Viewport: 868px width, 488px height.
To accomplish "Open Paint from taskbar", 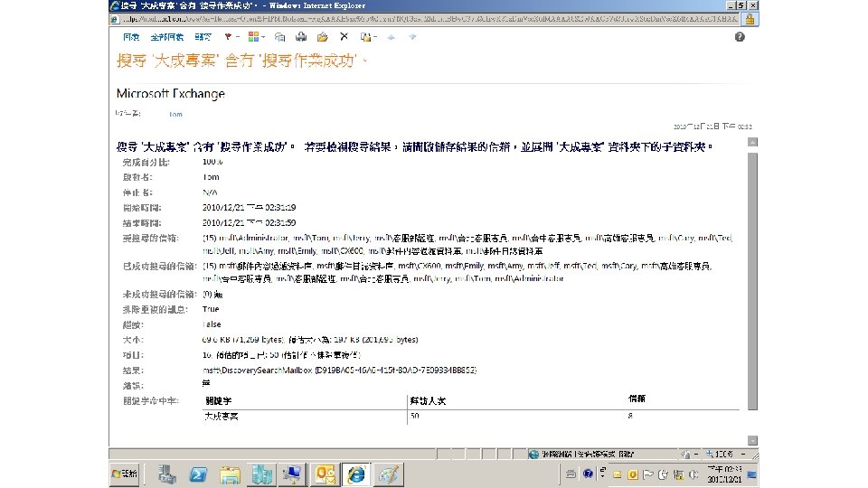I will tap(388, 474).
